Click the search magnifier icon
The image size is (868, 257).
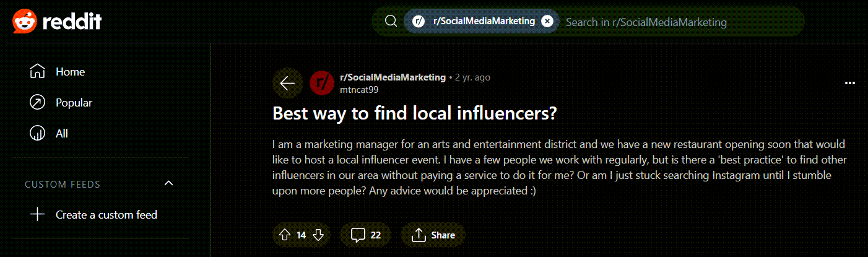pyautogui.click(x=391, y=21)
